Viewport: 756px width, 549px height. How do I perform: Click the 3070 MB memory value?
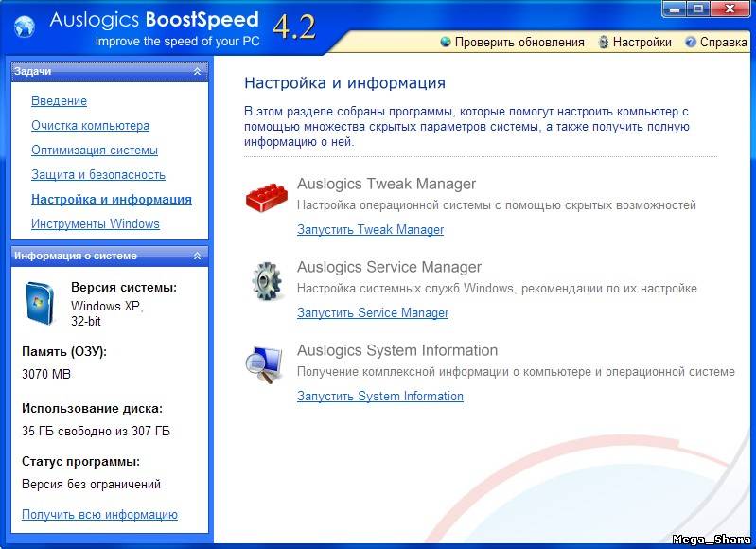[x=46, y=375]
